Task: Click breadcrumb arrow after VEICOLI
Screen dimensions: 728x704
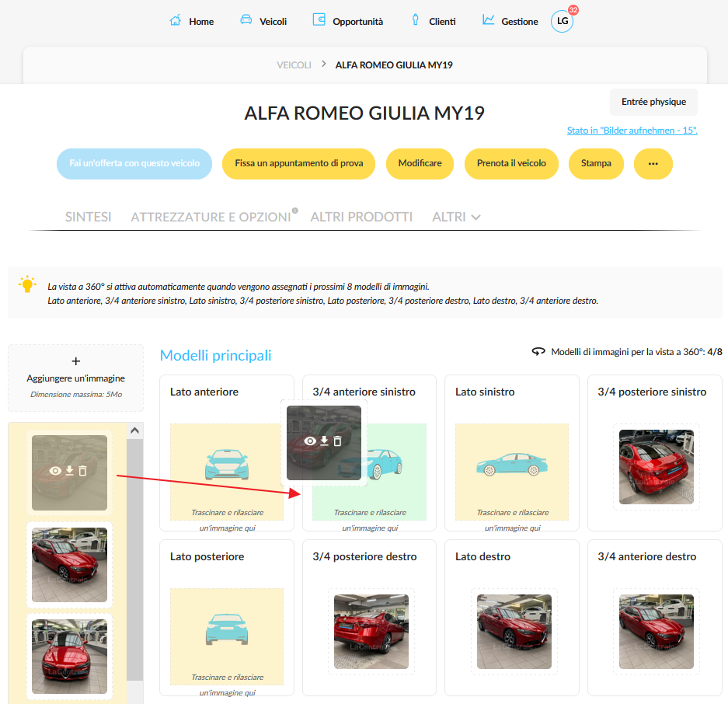Action: coord(324,64)
